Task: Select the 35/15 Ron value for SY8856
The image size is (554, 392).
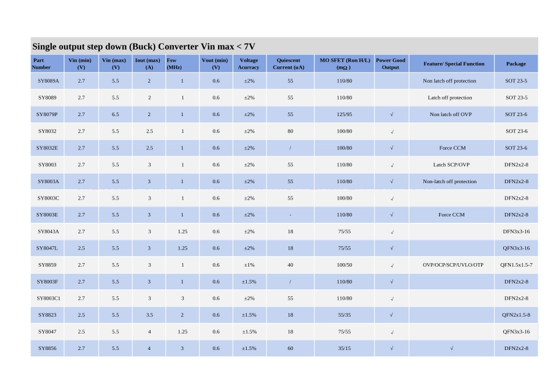Action: coord(345,348)
